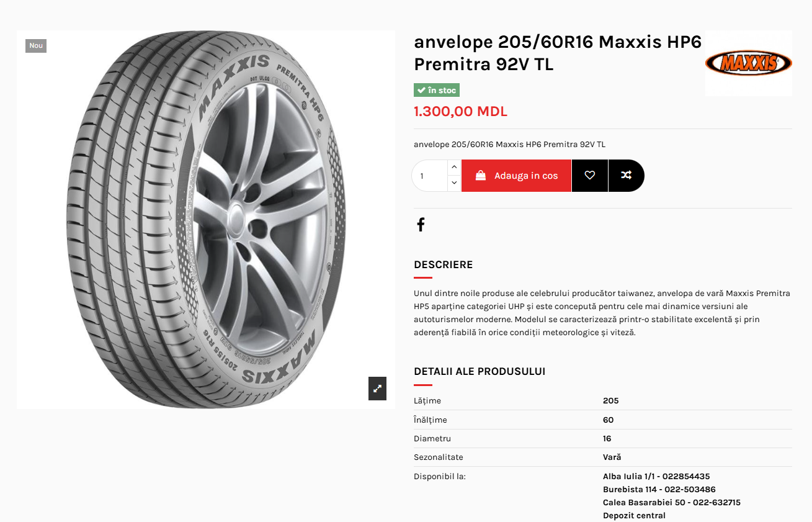Screen dimensions: 812x522
Task: Click DETALII ALE PRODUSULUI heading
Action: point(480,371)
